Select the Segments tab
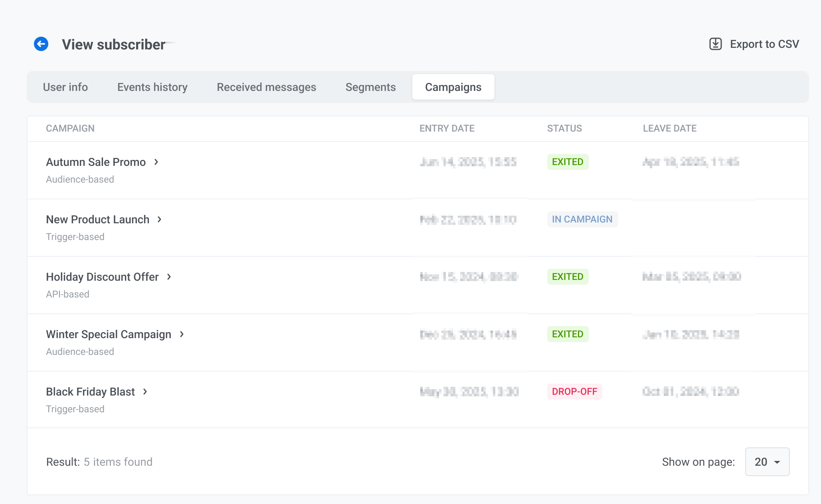 click(x=371, y=87)
